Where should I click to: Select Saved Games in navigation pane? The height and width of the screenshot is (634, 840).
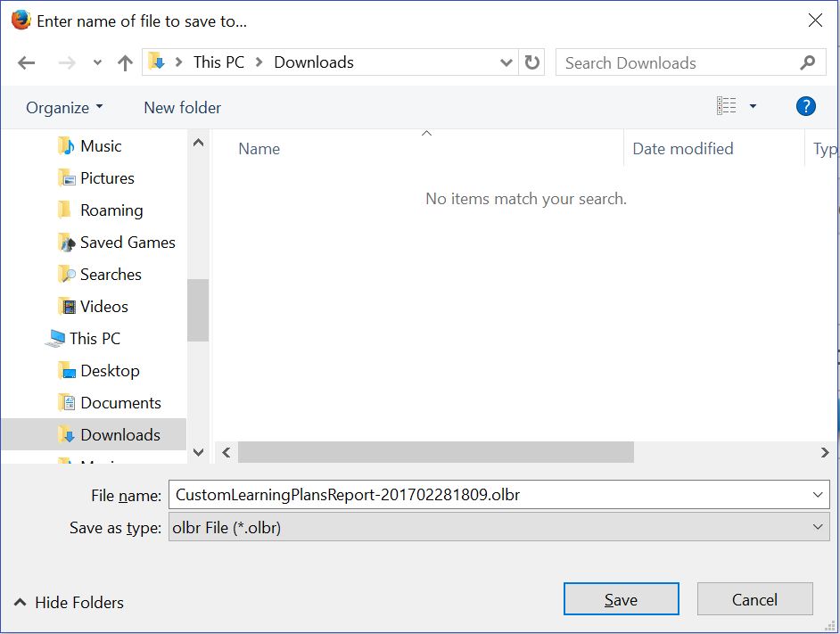tap(127, 243)
